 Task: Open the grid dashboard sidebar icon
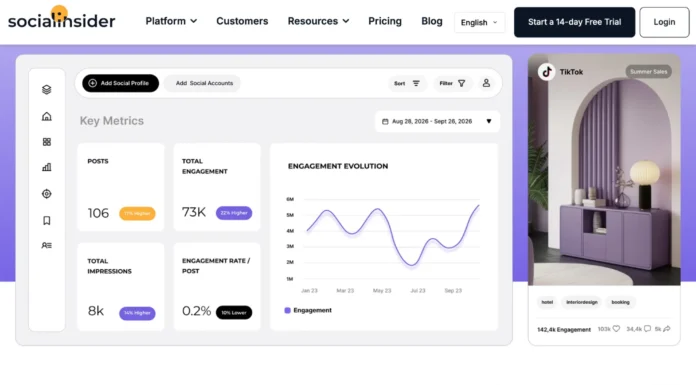47,142
